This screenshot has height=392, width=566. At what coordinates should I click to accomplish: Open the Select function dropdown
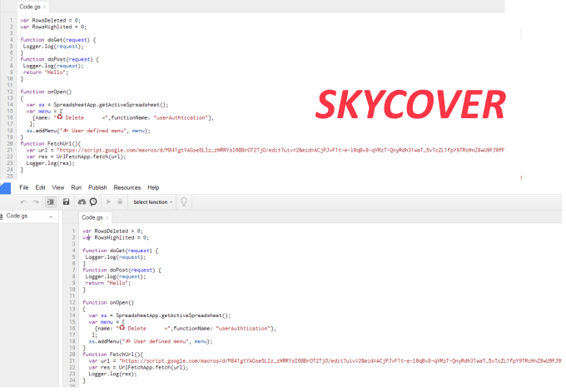point(152,202)
